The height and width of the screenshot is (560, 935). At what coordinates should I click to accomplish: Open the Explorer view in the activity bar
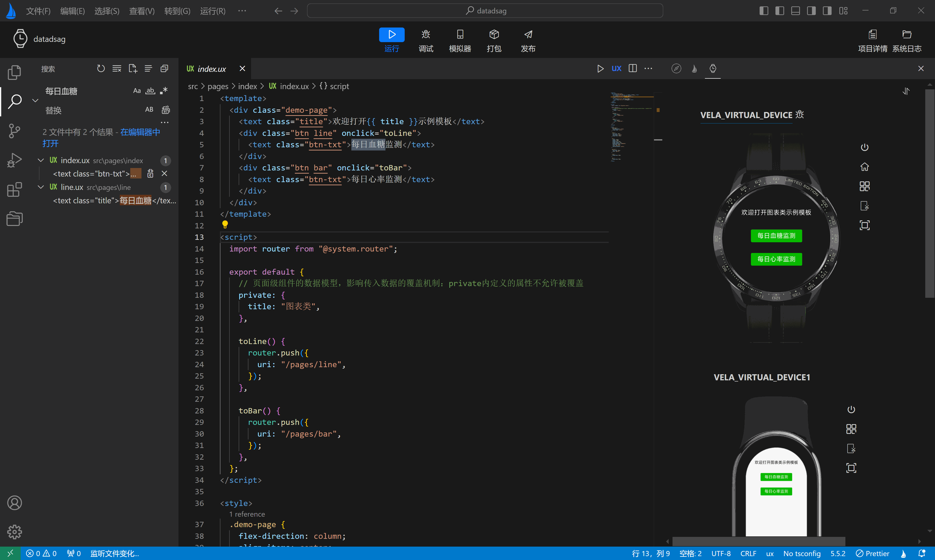(14, 73)
